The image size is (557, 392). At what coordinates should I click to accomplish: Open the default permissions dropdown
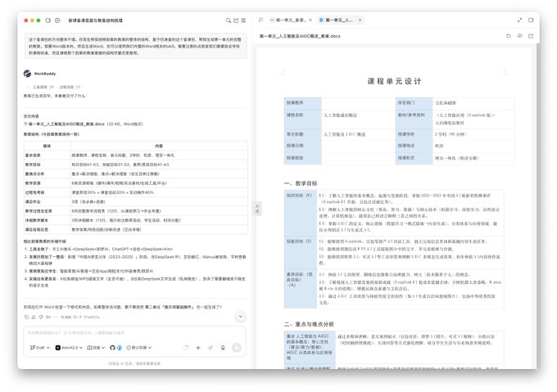tap(139, 348)
